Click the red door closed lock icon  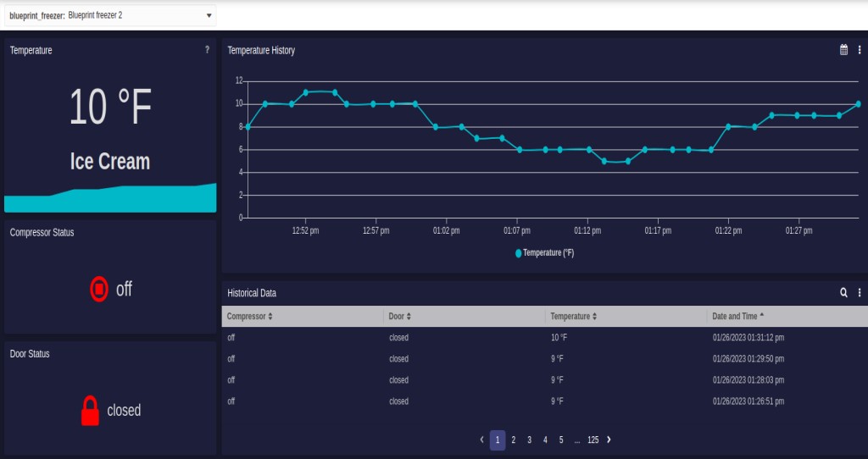click(91, 411)
